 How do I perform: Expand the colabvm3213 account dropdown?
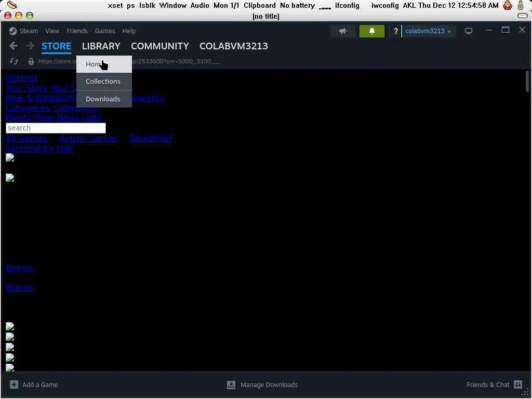(x=428, y=31)
